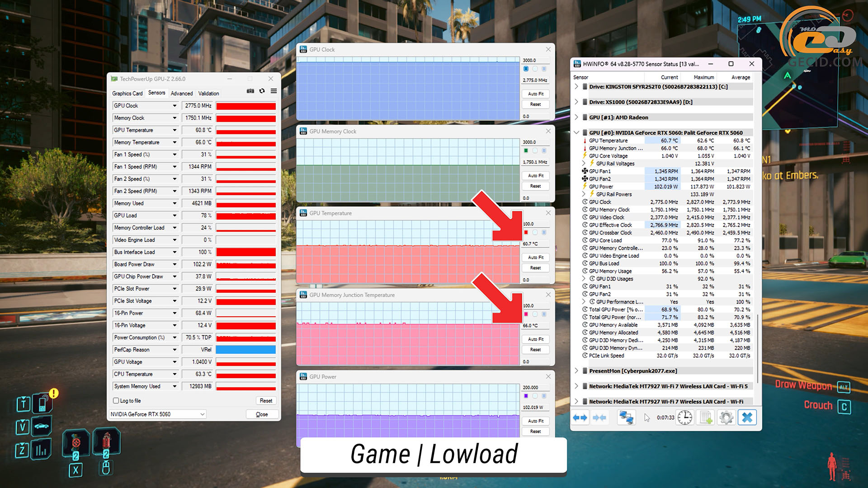Expand the GPU Rail Voltages sub-node
The image size is (868, 488).
(584, 164)
